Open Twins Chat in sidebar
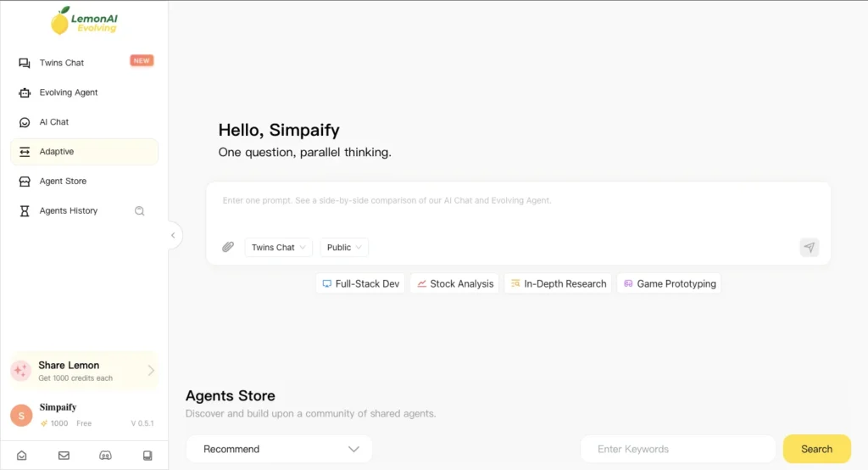Viewport: 868px width, 470px height. coord(84,63)
